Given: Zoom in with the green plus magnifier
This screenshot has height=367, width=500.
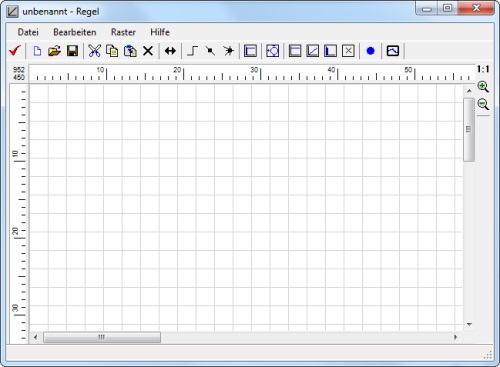Looking at the screenshot, I should [x=483, y=87].
